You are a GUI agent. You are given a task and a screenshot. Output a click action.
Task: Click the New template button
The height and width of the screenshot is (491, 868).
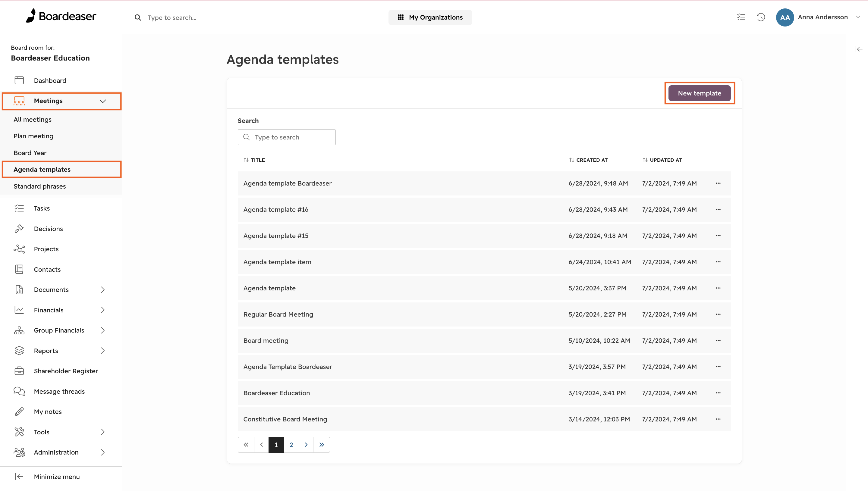point(699,93)
